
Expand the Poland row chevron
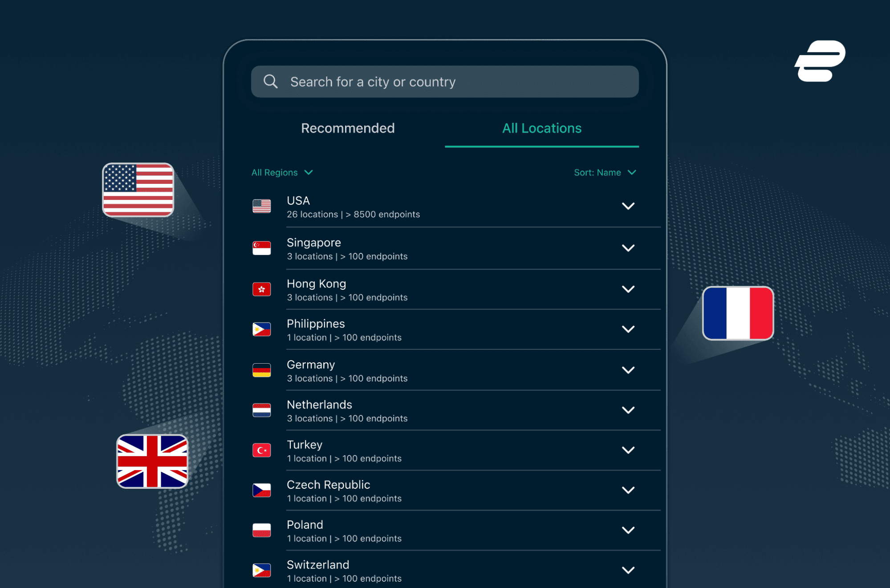[x=628, y=530]
